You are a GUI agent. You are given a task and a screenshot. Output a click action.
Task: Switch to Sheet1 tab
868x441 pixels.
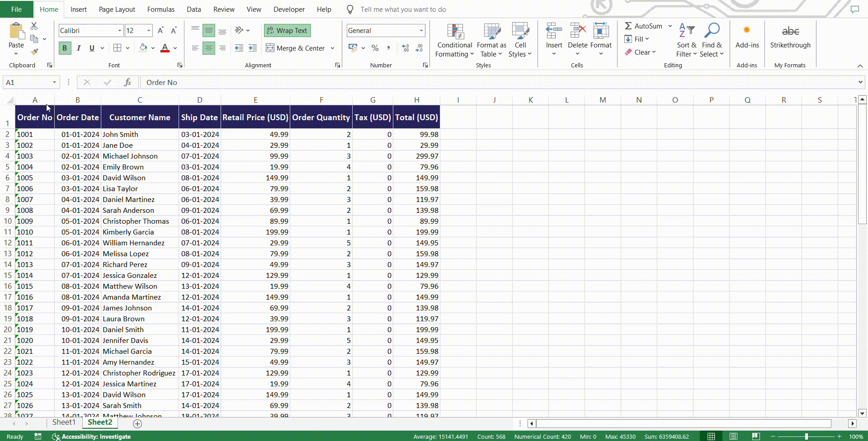click(x=64, y=422)
